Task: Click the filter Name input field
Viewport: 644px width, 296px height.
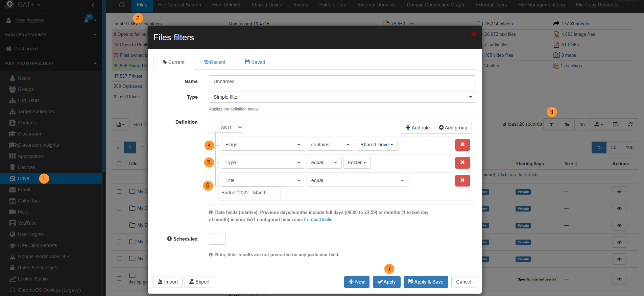Action: pyautogui.click(x=342, y=81)
